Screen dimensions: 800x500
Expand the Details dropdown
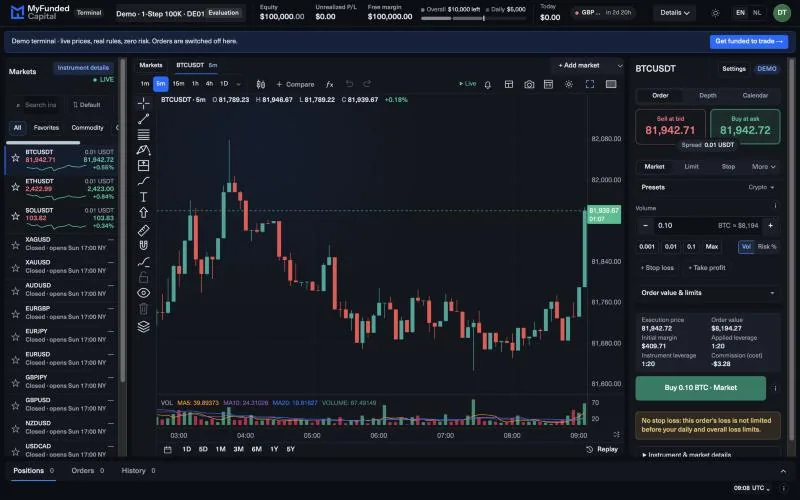[x=674, y=13]
